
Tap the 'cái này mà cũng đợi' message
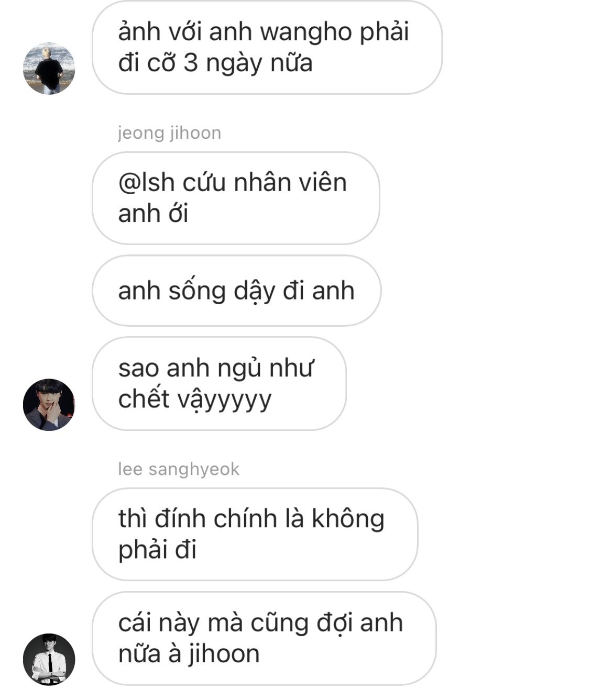coord(264,639)
